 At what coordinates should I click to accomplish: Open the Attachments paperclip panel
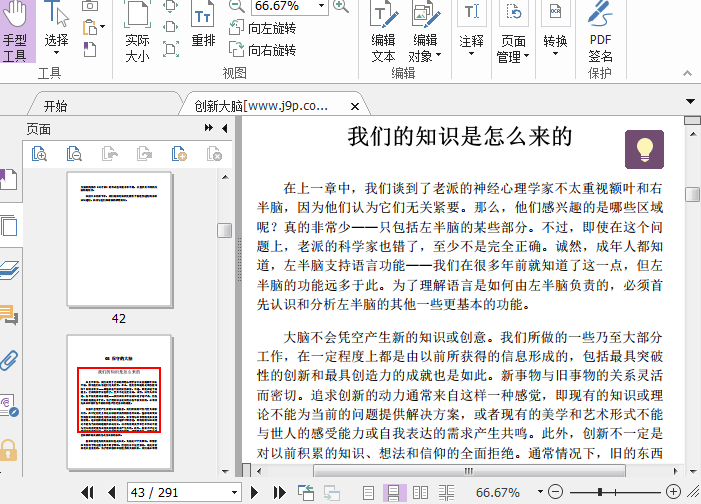tap(9, 360)
